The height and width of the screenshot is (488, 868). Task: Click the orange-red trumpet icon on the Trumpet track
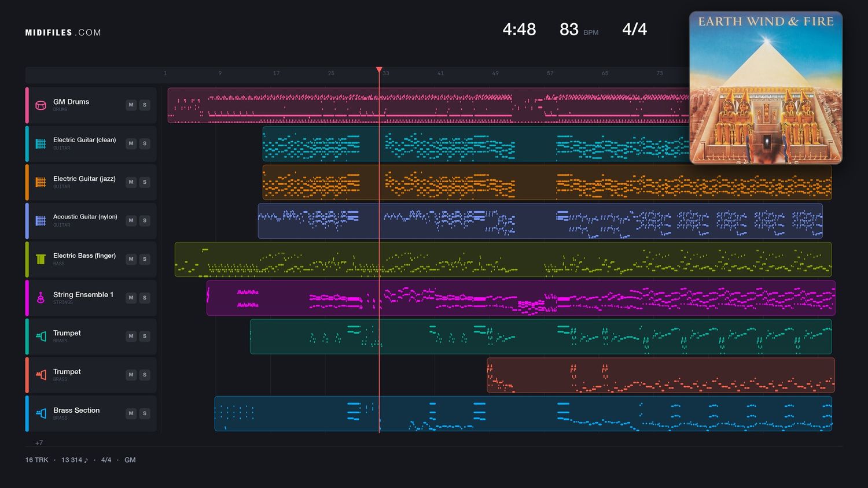[41, 375]
